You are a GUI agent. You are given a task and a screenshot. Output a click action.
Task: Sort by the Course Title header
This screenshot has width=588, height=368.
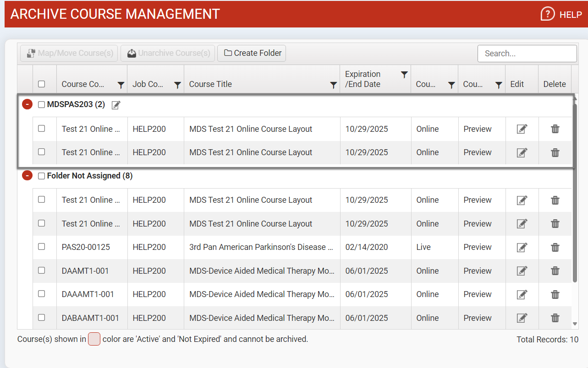point(210,84)
